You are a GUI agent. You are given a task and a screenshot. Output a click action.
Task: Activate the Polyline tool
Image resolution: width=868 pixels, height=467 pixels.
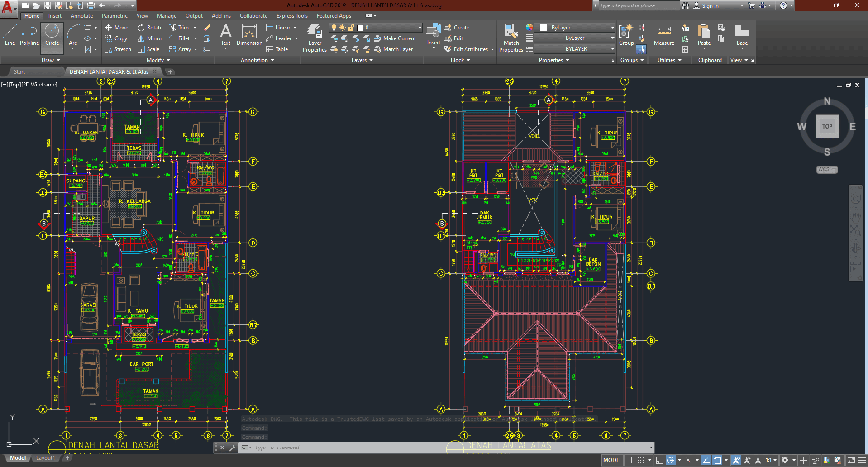(29, 35)
